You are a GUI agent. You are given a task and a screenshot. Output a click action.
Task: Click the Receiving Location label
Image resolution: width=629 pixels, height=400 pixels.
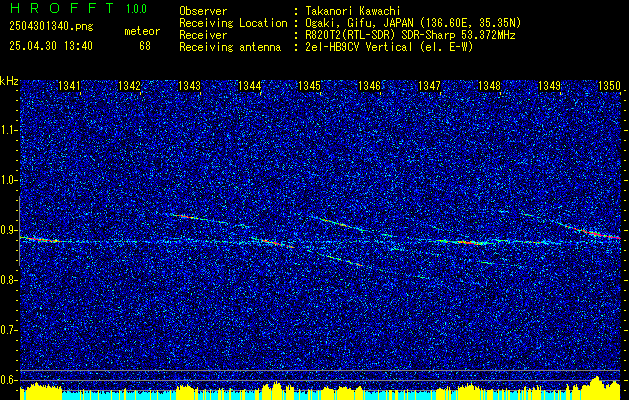coord(233,23)
